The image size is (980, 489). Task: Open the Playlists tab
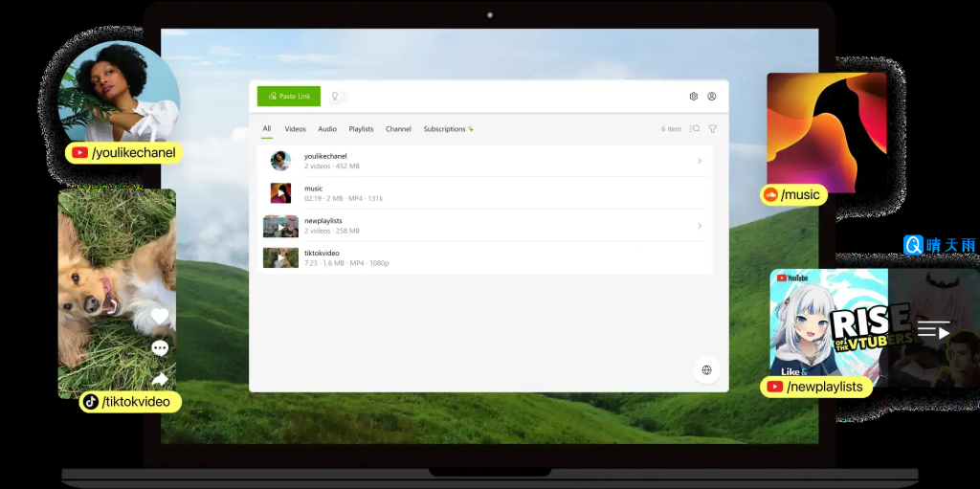click(361, 129)
